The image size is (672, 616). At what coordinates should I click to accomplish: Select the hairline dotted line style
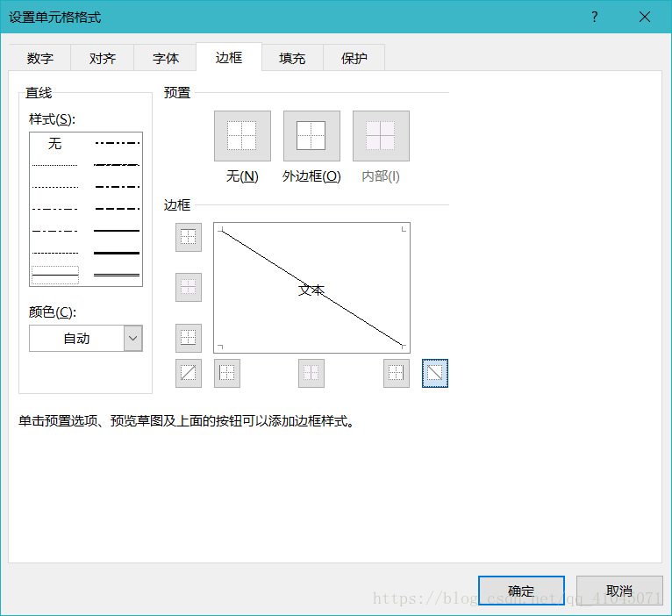(55, 165)
